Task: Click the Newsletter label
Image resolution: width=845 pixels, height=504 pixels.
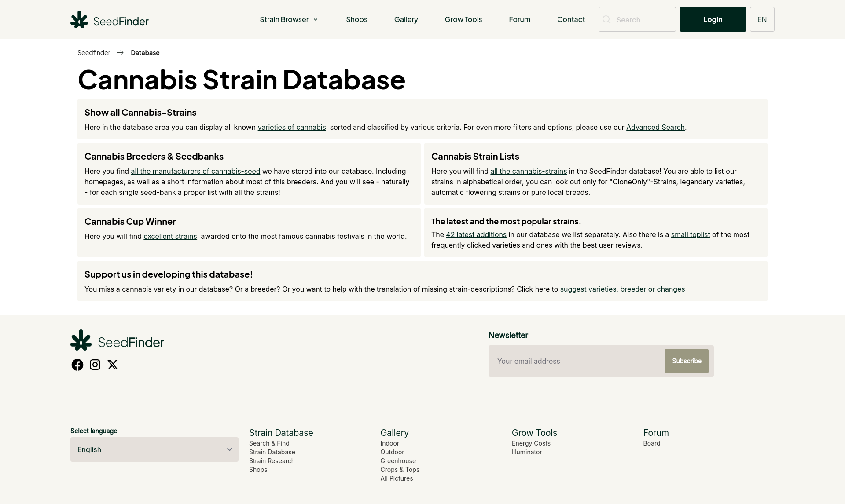Action: (x=508, y=336)
